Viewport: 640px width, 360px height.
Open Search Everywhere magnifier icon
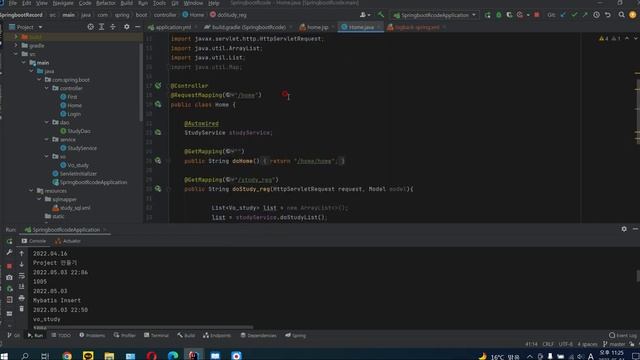pyautogui.click(x=621, y=15)
